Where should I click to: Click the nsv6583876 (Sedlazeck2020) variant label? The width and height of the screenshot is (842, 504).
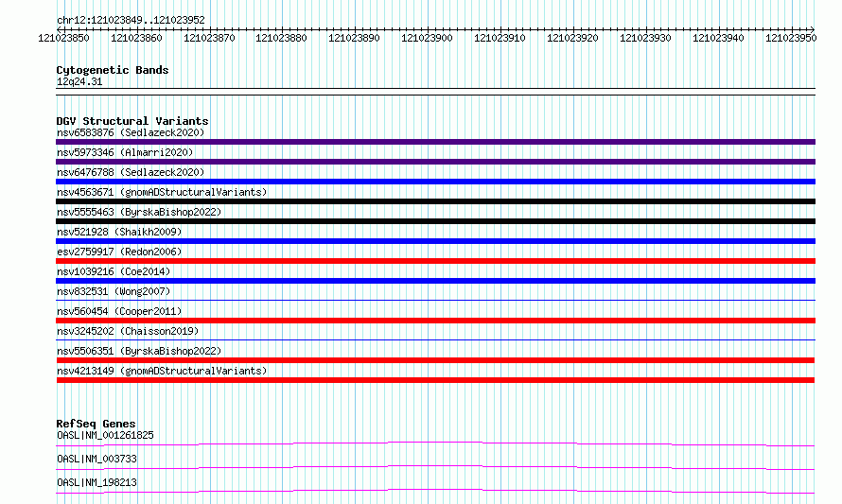pos(131,132)
